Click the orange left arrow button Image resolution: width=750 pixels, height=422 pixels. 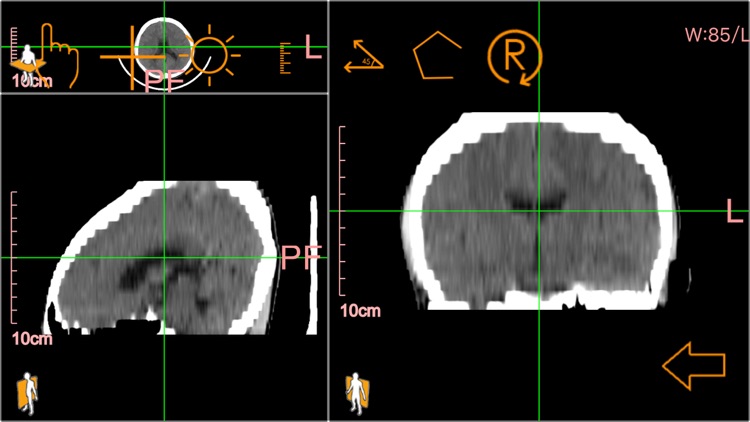[694, 366]
